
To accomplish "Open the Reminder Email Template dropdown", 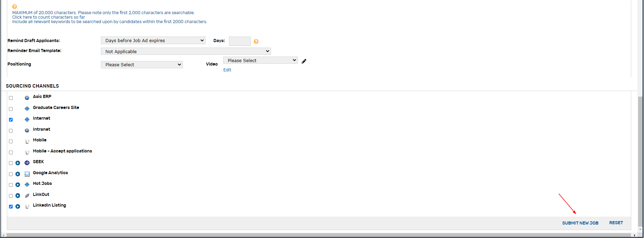I will pos(186,51).
